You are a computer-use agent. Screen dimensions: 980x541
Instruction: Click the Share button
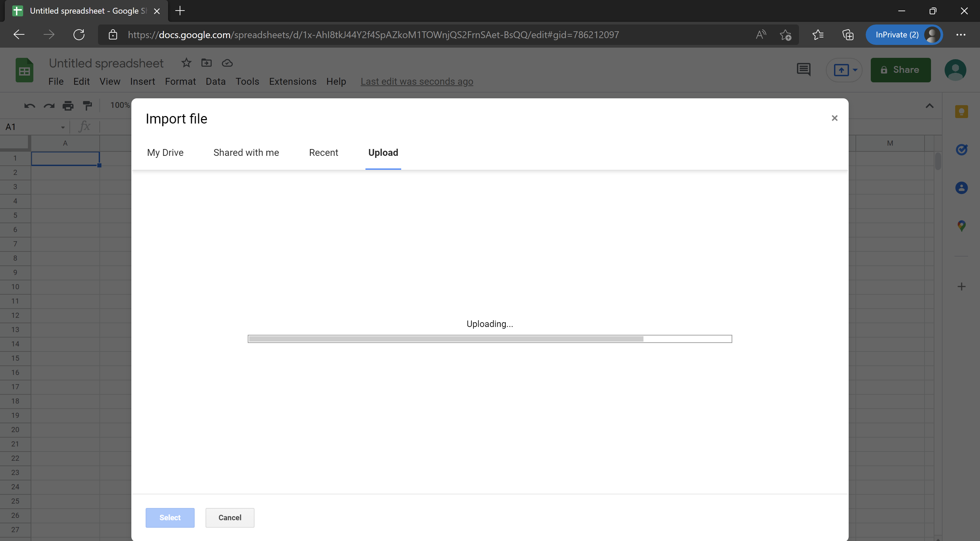click(900, 70)
